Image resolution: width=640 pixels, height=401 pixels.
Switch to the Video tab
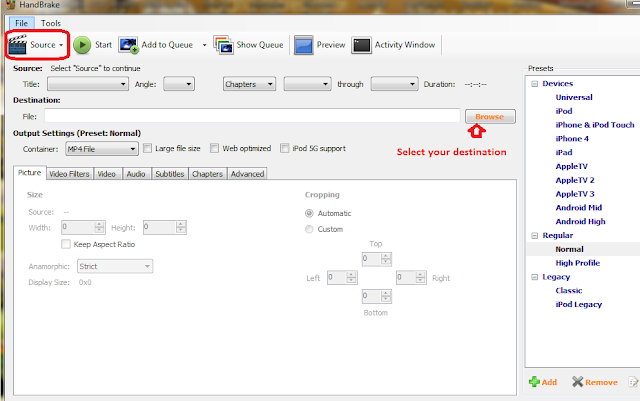pos(107,174)
